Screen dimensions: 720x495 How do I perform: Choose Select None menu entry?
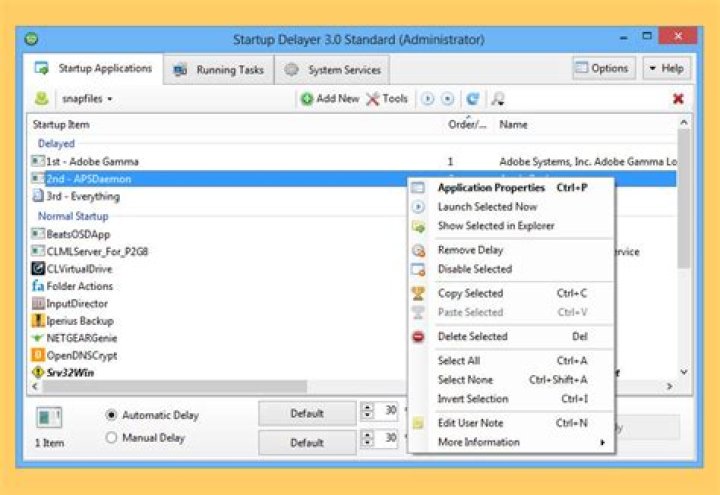click(x=512, y=380)
